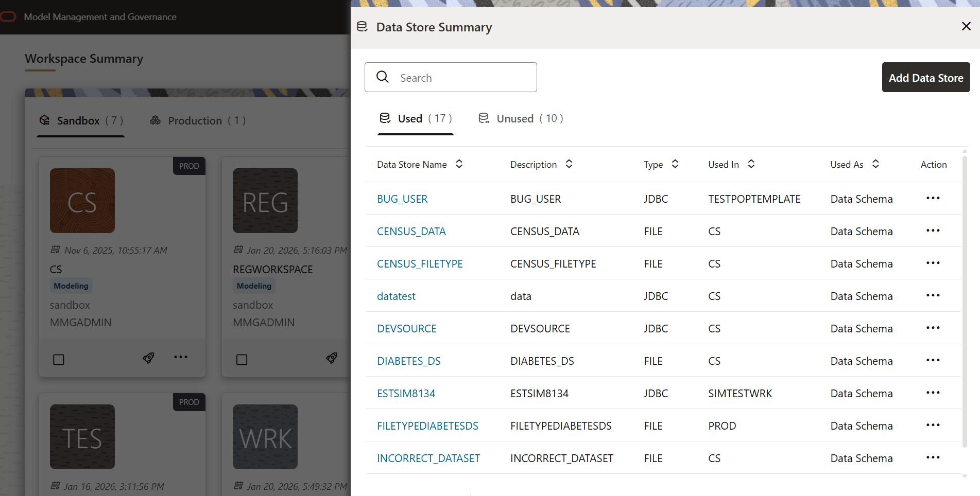Switch to the Unused data stores tab
This screenshot has height=496, width=980.
(x=520, y=118)
